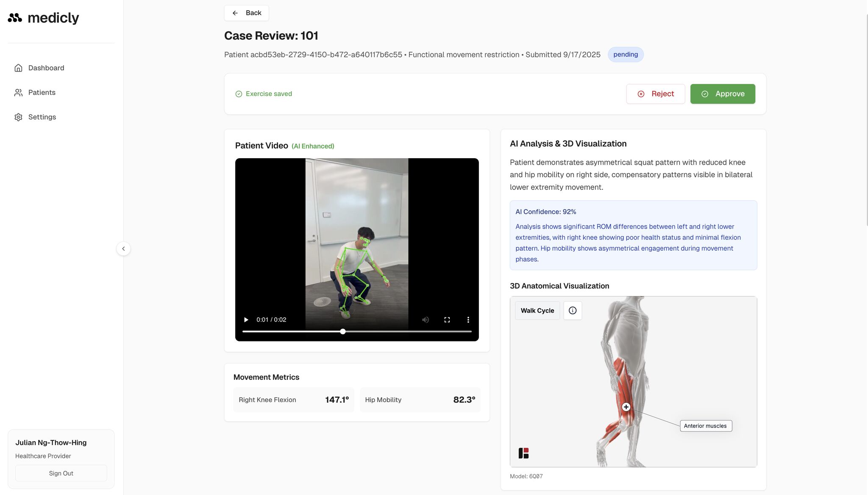Open the Patients page
The height and width of the screenshot is (495, 868).
pyautogui.click(x=42, y=92)
